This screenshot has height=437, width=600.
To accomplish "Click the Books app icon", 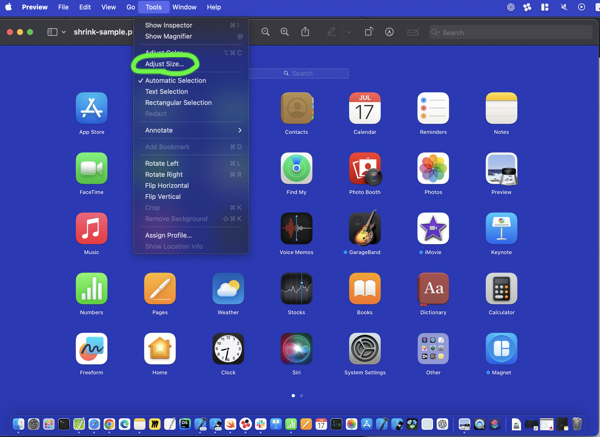I will [365, 288].
